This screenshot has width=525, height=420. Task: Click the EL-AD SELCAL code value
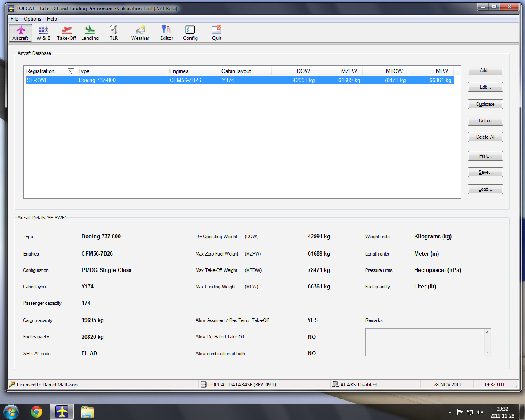click(89, 353)
